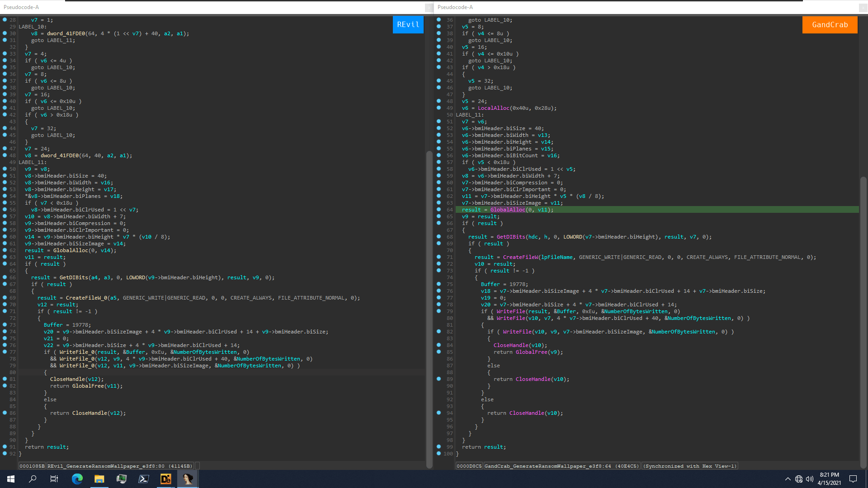Toggle breakpoint dot on GandCrab line 64
This screenshot has height=488, width=868.
click(439, 210)
